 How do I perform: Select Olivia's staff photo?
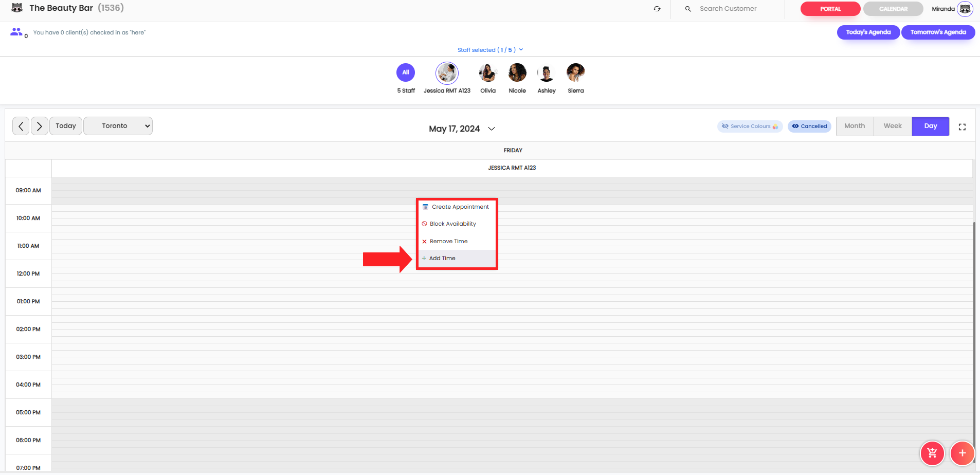tap(487, 73)
